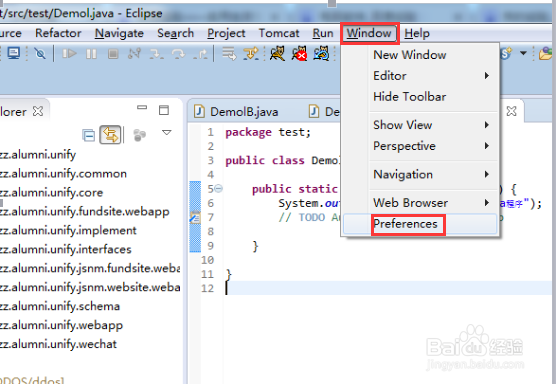The image size is (556, 384).
Task: Toggle Link with Editor button
Action: 110,135
